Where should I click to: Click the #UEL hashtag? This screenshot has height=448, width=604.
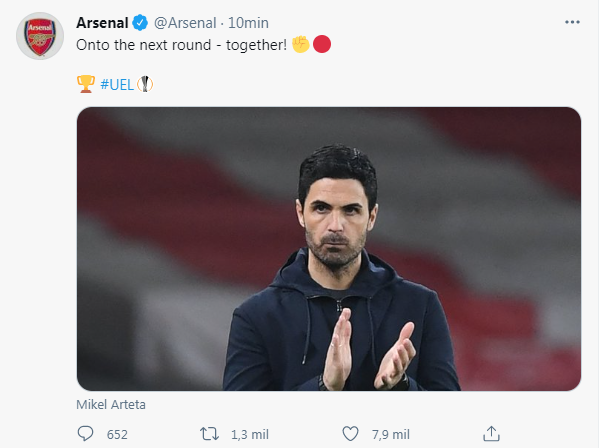pyautogui.click(x=117, y=84)
